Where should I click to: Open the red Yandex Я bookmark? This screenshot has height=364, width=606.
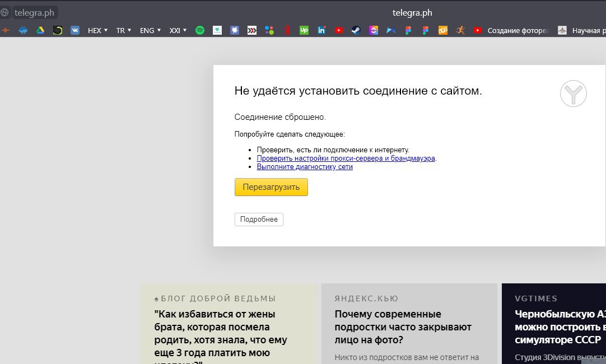(287, 30)
